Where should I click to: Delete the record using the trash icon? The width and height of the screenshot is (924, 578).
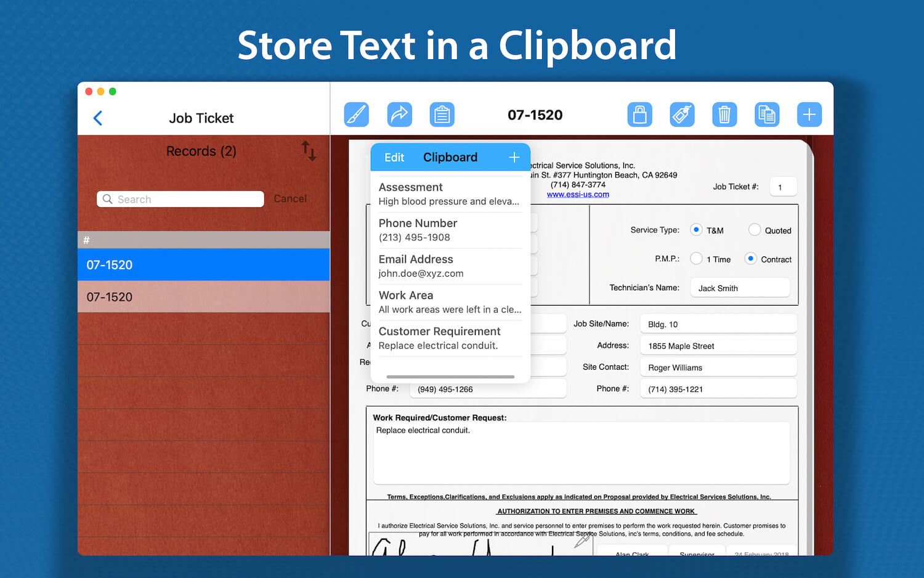click(724, 114)
